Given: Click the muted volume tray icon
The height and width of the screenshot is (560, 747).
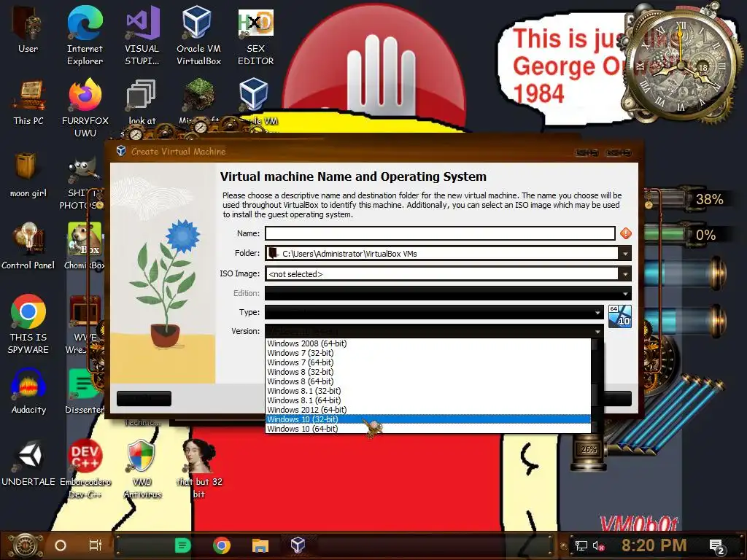Looking at the screenshot, I should [x=598, y=545].
